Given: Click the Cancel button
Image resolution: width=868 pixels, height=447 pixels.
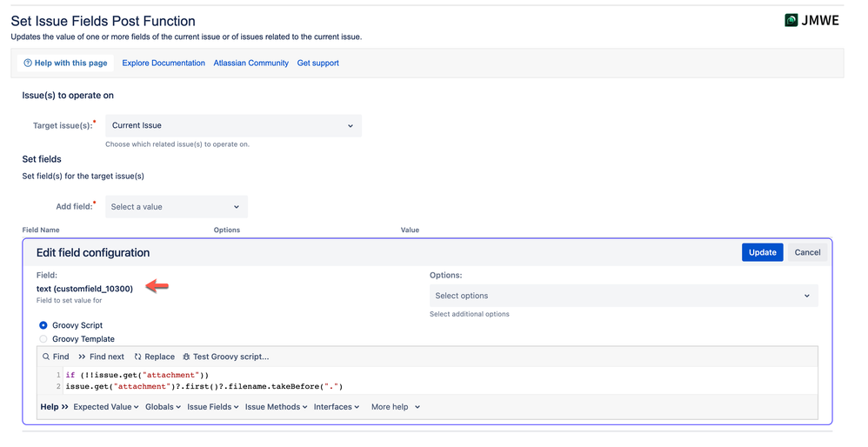Looking at the screenshot, I should (807, 252).
